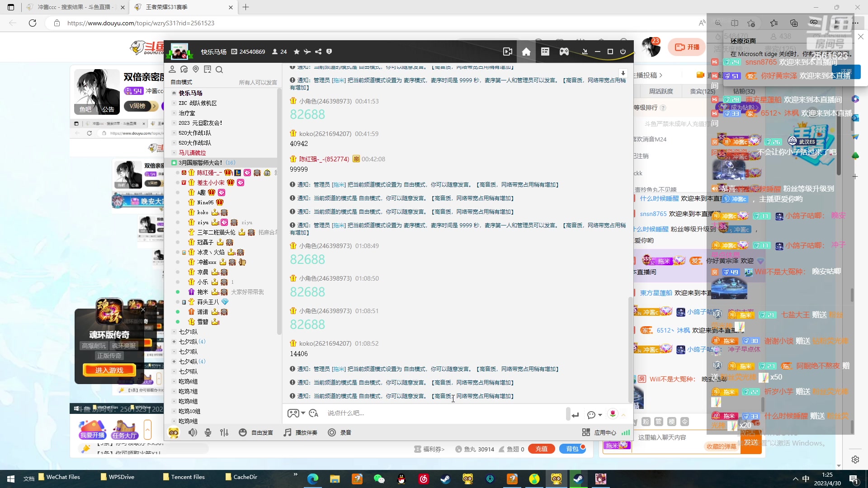The height and width of the screenshot is (488, 868).
Task: Mute your microphone
Action: click(x=208, y=432)
